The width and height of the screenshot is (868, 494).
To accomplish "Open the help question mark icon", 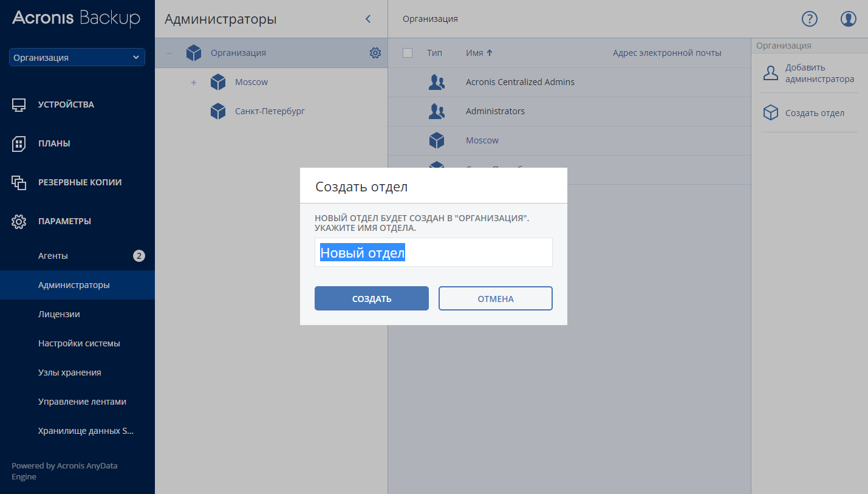I will coord(809,19).
